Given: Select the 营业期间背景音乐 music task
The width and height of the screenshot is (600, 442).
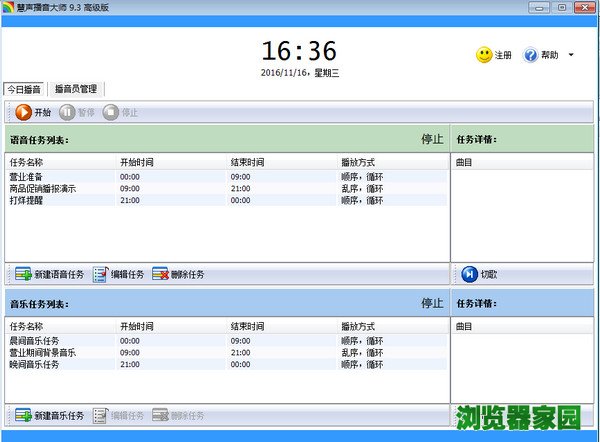Looking at the screenshot, I should pyautogui.click(x=42, y=353).
